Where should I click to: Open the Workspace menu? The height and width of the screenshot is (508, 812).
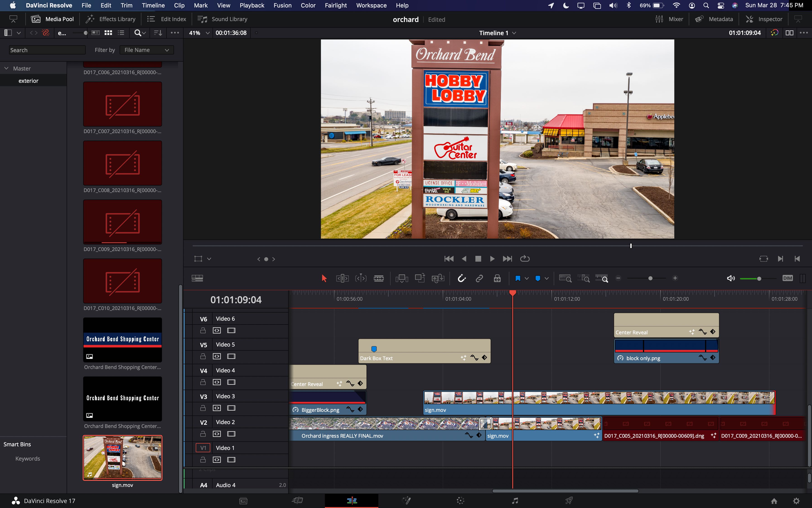(371, 5)
